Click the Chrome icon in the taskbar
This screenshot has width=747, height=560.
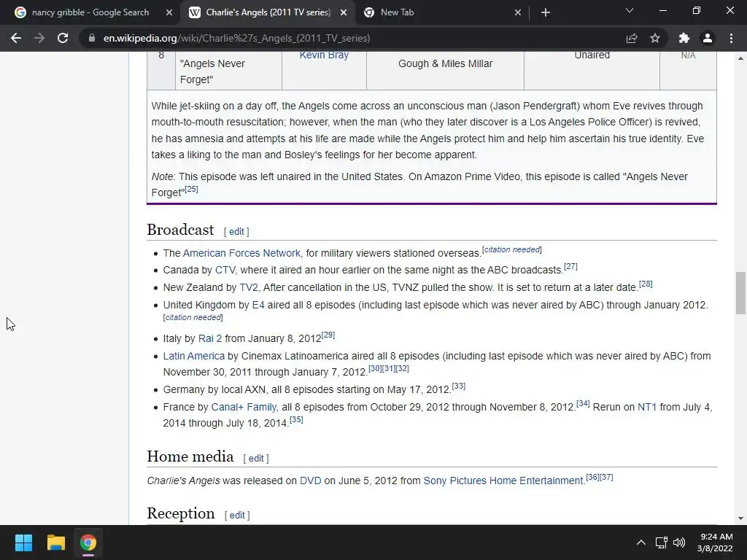pyautogui.click(x=88, y=542)
